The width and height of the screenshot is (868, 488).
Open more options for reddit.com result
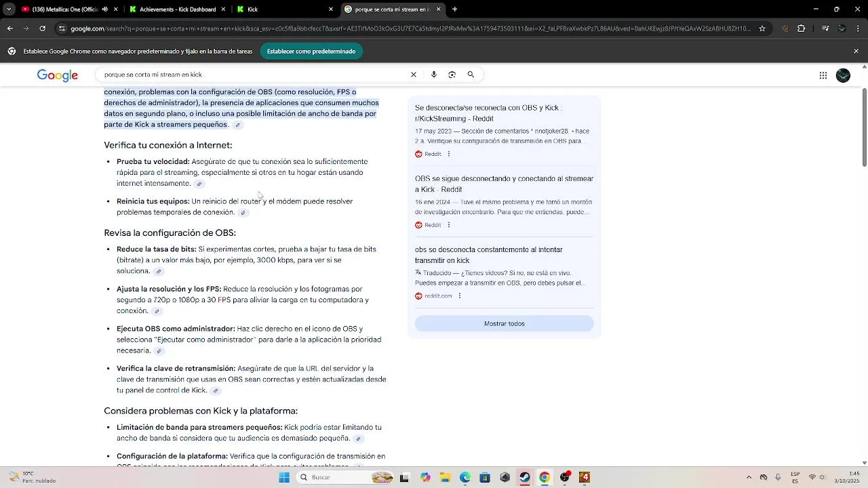(x=460, y=296)
